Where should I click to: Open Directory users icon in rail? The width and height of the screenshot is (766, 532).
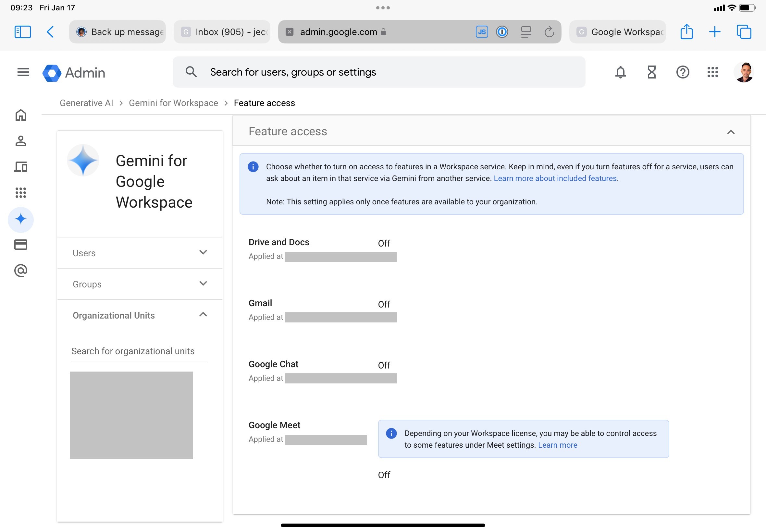point(21,141)
